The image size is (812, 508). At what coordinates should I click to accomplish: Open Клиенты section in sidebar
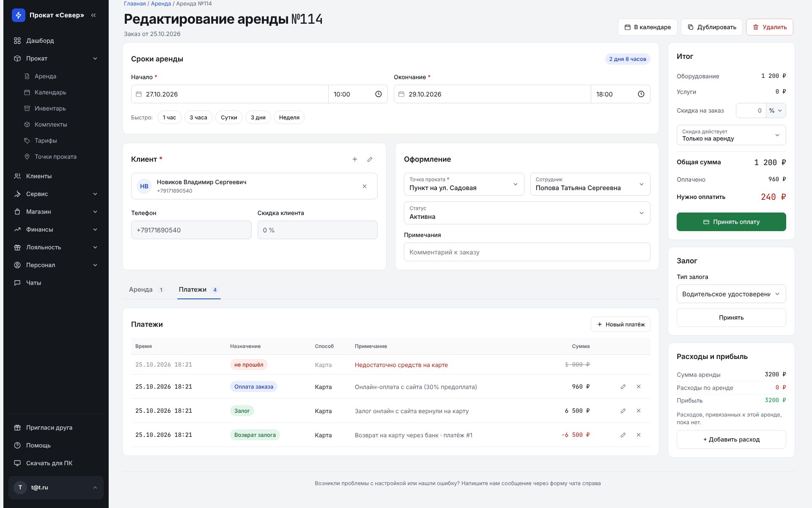point(56,176)
